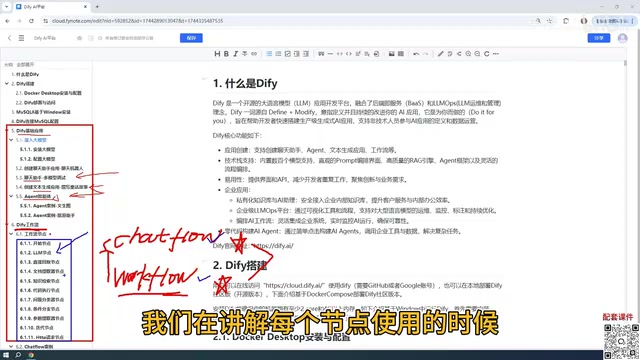
Task: Click the refresh icon in the editor toolbar
Action: [x=487, y=54]
